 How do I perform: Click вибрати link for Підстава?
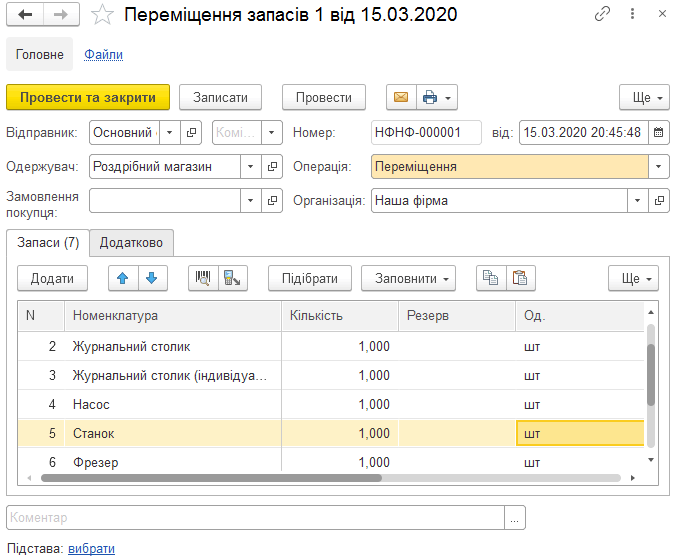point(92,548)
